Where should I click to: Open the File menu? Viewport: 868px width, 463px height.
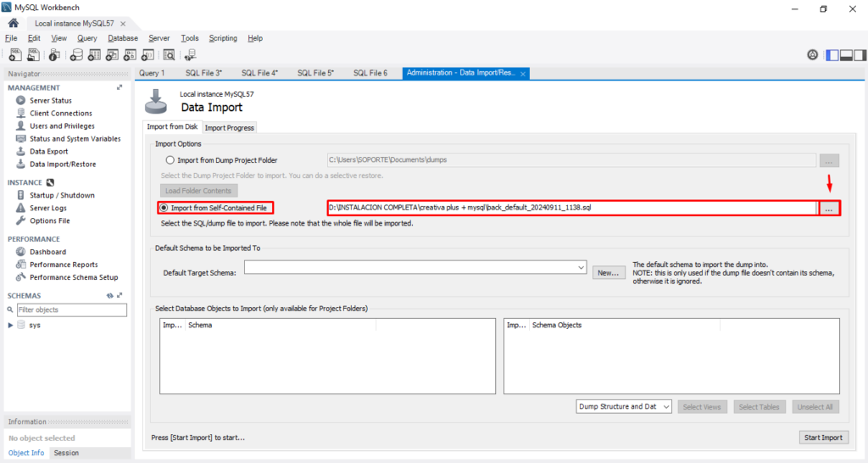tap(11, 38)
